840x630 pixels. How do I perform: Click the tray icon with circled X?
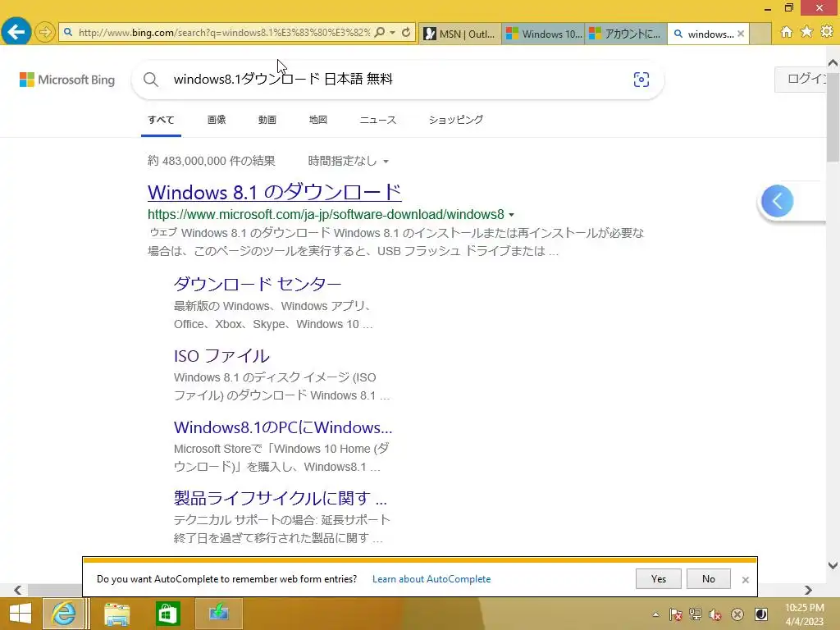[737, 614]
